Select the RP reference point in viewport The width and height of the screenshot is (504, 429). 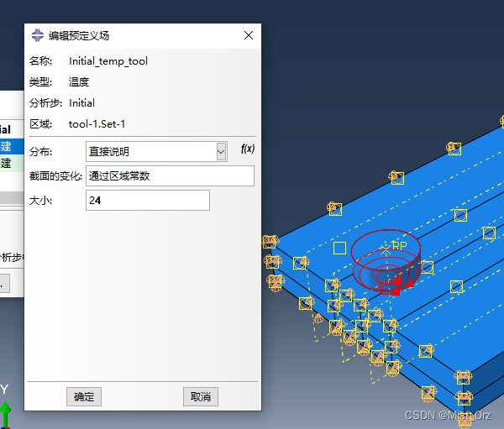[x=386, y=249]
